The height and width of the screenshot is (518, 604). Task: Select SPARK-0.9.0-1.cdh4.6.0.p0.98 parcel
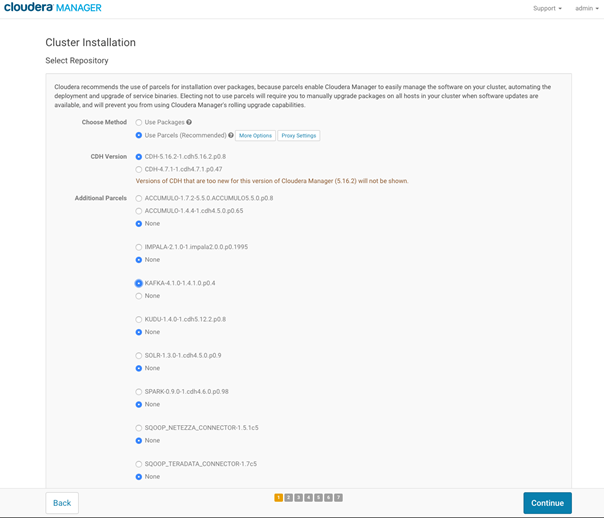(x=139, y=392)
